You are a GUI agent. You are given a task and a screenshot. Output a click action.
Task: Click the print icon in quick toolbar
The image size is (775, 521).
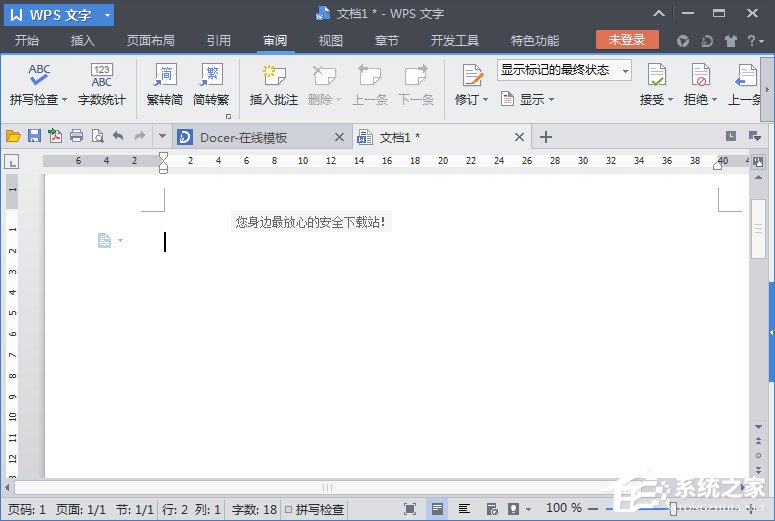click(76, 136)
